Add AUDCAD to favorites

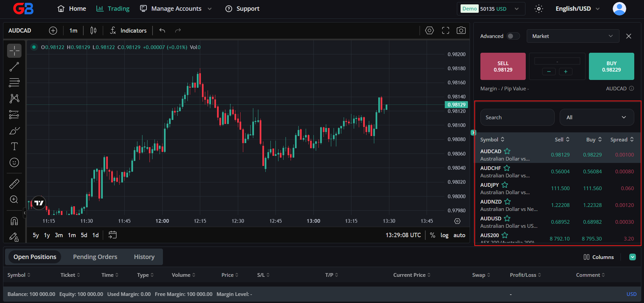(x=507, y=151)
